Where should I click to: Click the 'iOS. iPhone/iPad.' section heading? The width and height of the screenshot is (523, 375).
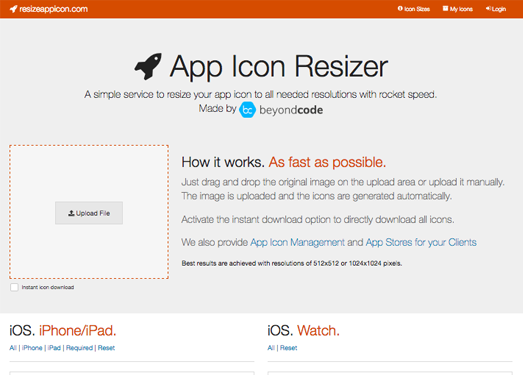coord(63,331)
